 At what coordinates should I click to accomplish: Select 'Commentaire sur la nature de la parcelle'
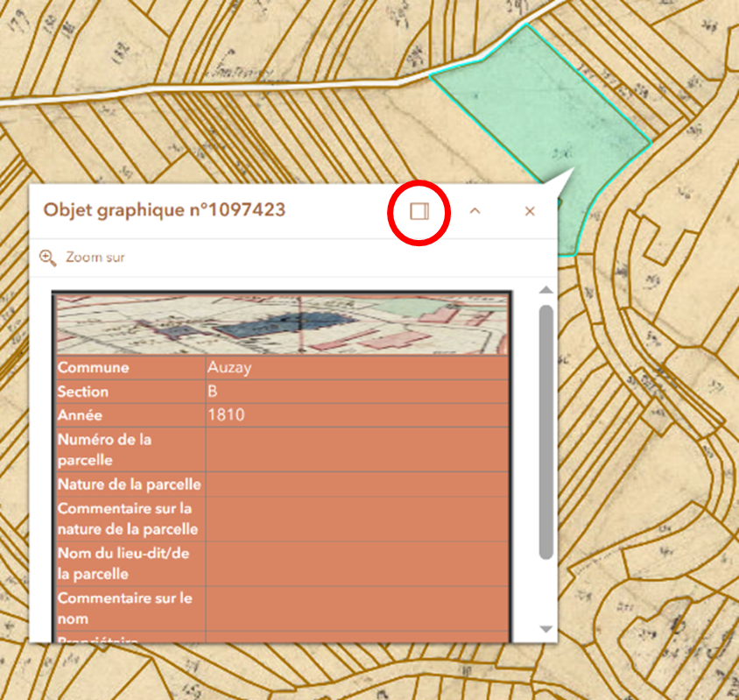coord(127,519)
